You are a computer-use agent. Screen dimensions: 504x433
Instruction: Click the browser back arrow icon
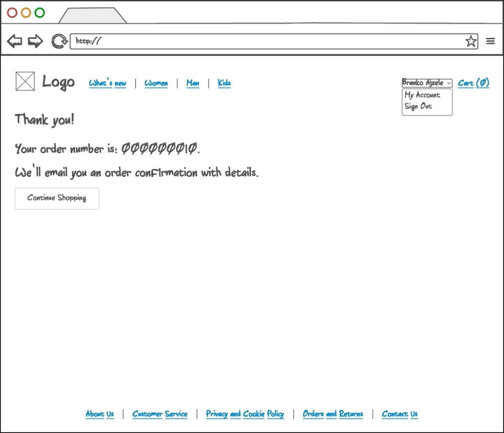pyautogui.click(x=15, y=41)
